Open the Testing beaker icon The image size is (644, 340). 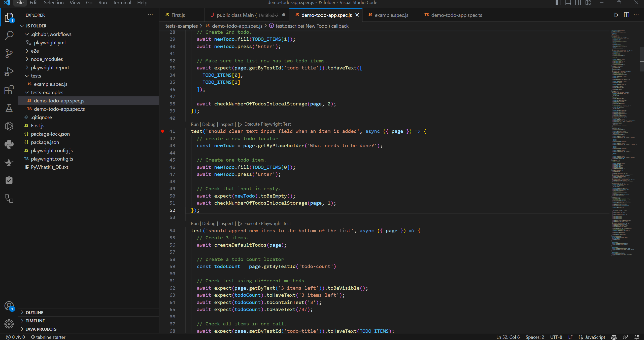9,108
